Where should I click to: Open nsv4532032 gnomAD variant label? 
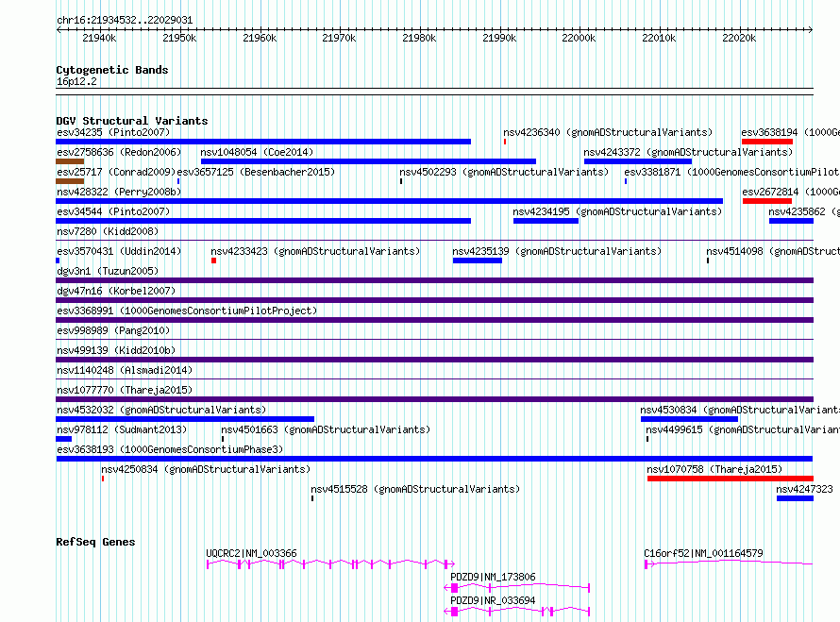161,410
